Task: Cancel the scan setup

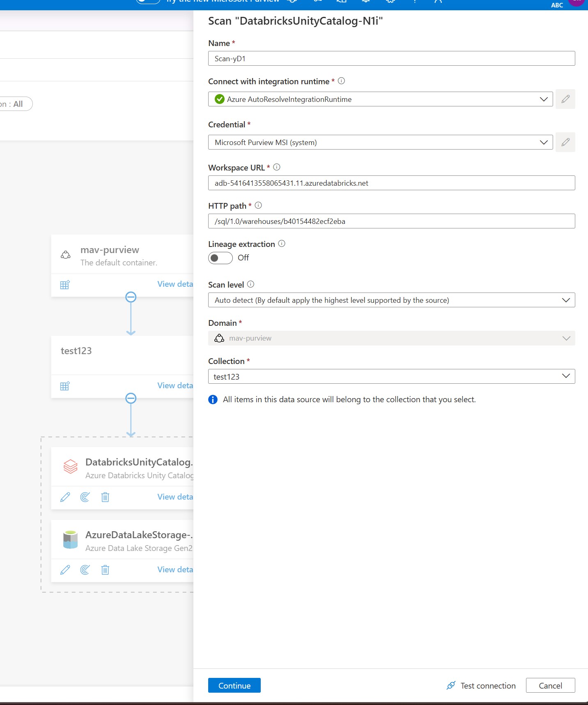Action: pyautogui.click(x=551, y=685)
